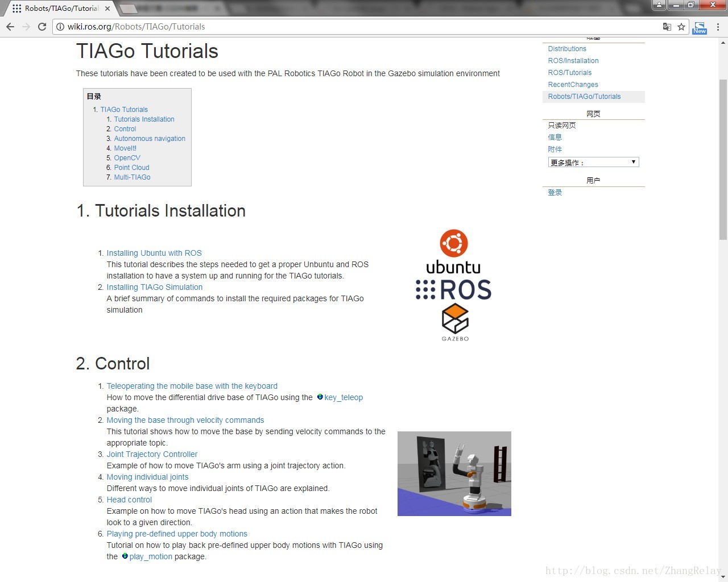Jump to Tutorials Installation in contents
This screenshot has height=582, width=728.
pyautogui.click(x=144, y=119)
